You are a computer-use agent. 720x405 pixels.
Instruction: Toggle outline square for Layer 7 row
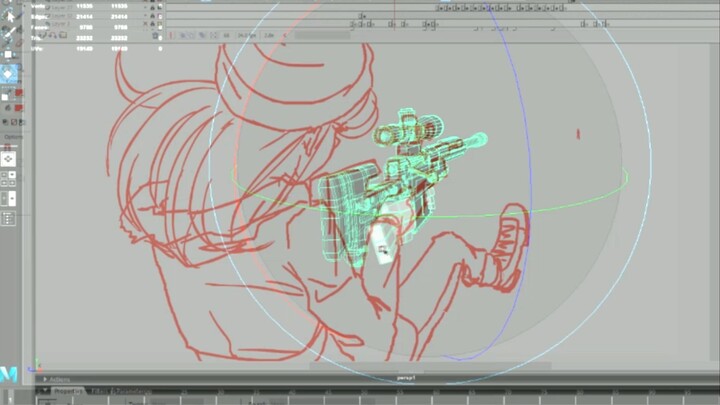160,23
